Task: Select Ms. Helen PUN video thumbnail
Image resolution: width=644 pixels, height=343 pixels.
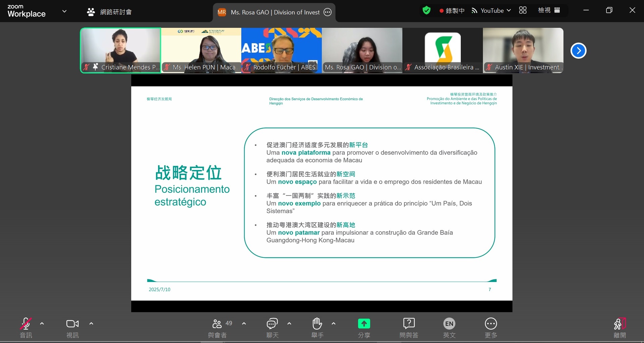Action: [201, 50]
